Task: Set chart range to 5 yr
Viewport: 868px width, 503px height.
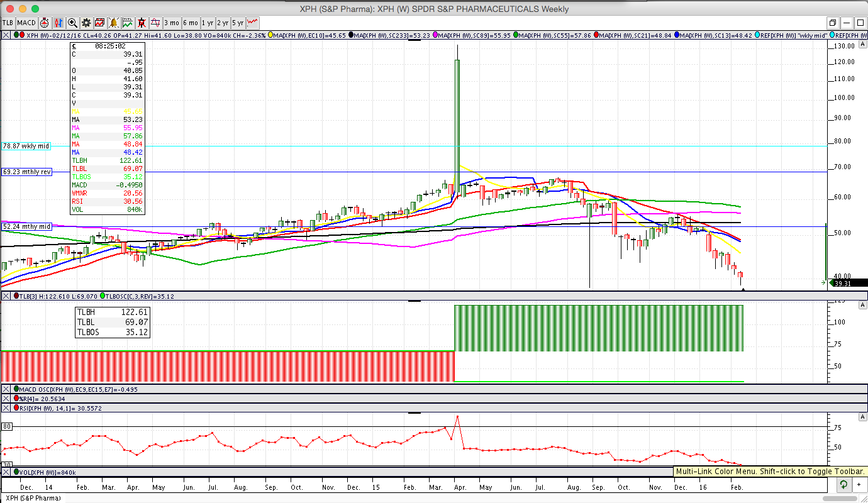Action: click(238, 23)
